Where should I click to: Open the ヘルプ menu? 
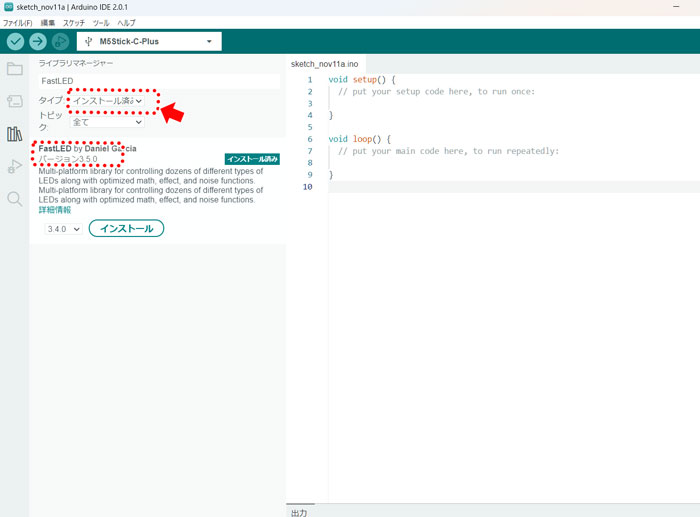tap(126, 23)
